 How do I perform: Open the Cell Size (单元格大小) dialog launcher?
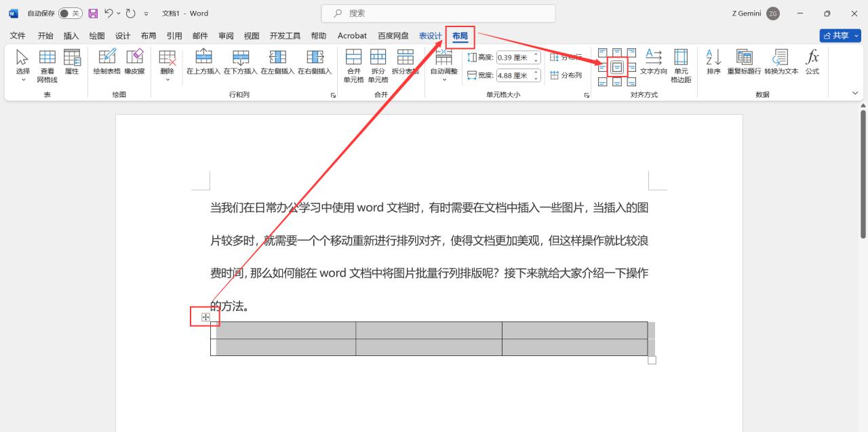click(587, 96)
